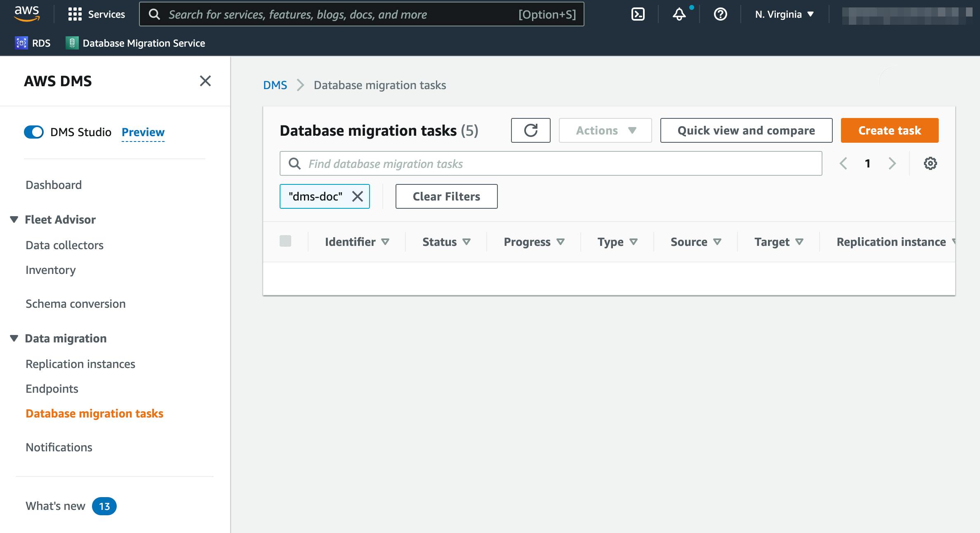Open the Services navigation icon
The width and height of the screenshot is (980, 533).
coord(75,14)
